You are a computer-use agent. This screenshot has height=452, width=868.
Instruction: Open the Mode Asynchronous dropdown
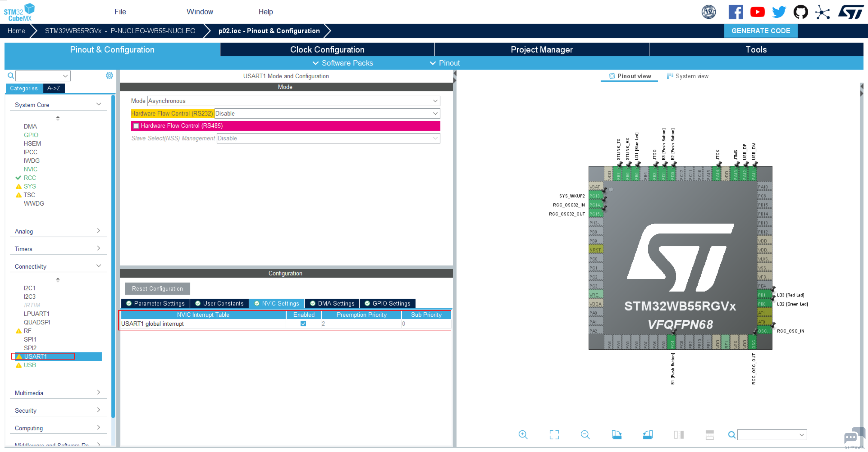(x=294, y=101)
